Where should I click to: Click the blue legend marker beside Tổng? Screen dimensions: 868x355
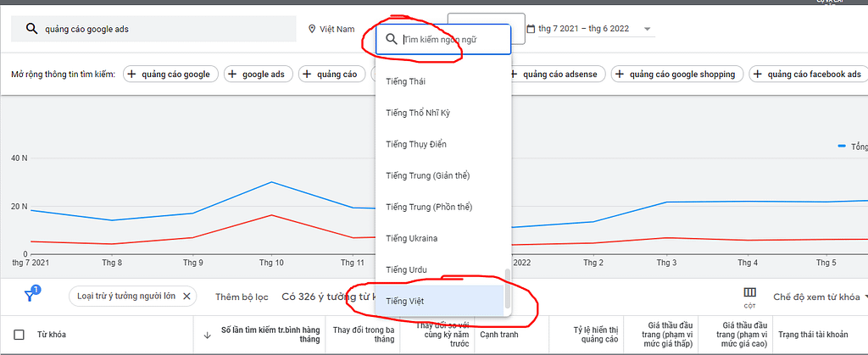point(842,147)
